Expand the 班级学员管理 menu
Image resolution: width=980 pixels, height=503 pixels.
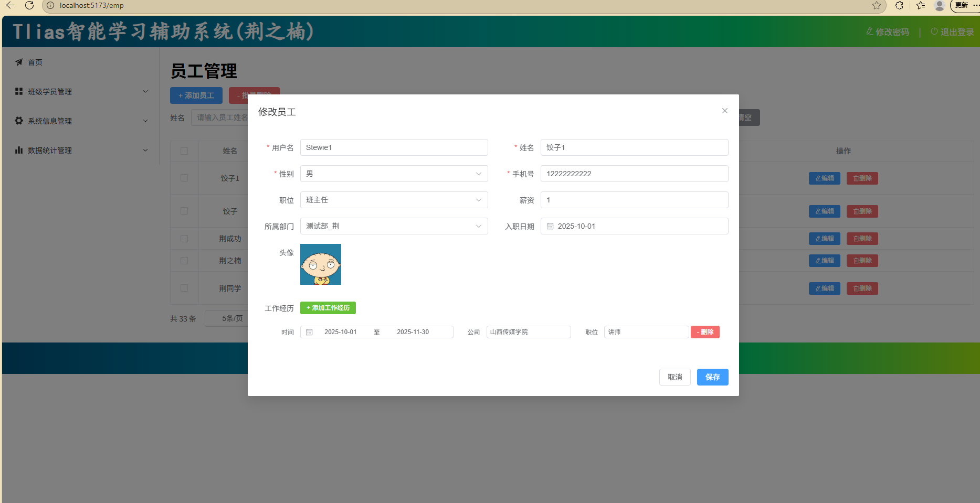(145, 91)
